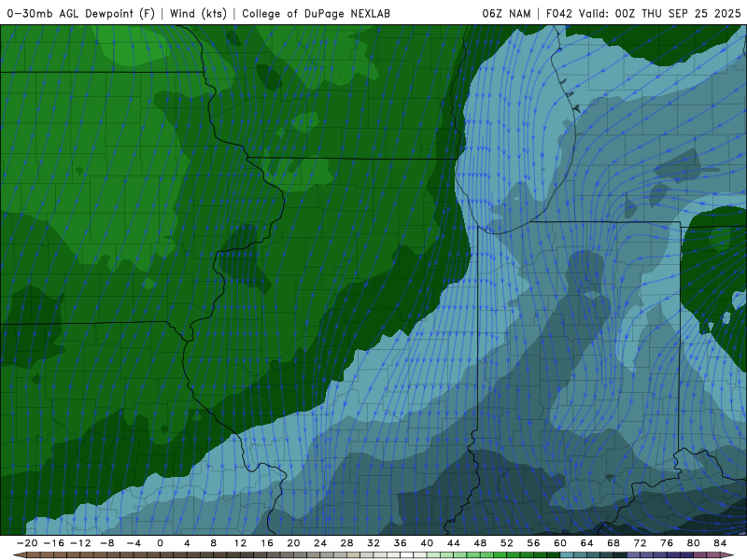Click the "College of DuPage NEXLAB" credit text
This screenshot has width=747, height=560.
point(316,13)
